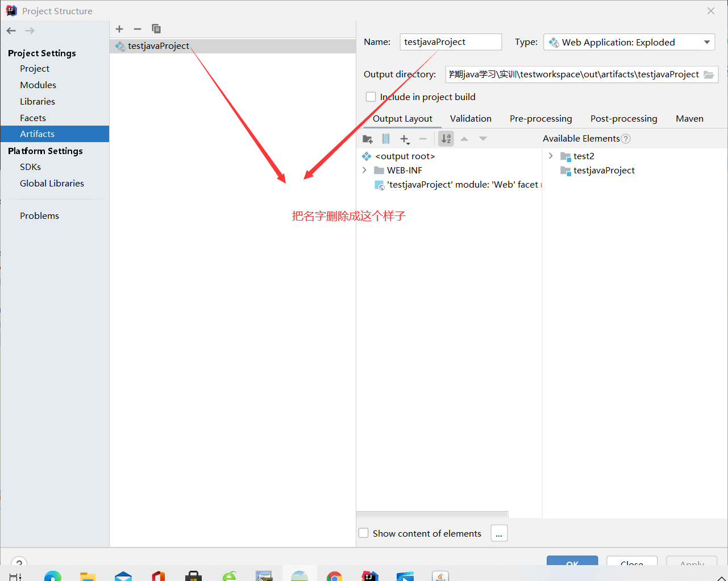Move selected layout element down

pos(483,139)
